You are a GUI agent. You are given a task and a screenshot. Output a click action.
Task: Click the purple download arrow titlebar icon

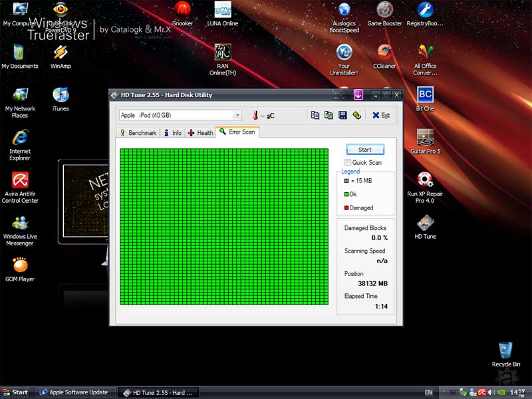[358, 94]
